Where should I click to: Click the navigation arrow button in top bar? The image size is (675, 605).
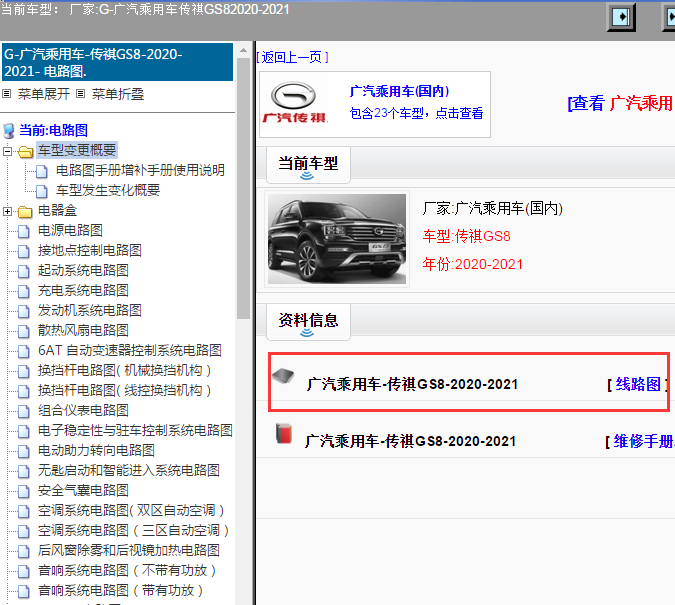621,18
